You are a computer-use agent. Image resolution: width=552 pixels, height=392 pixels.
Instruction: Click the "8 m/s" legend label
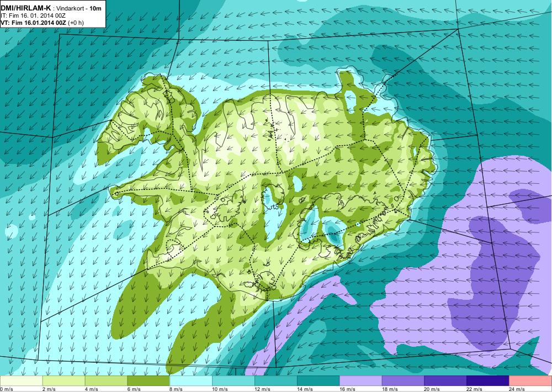pos(177,389)
